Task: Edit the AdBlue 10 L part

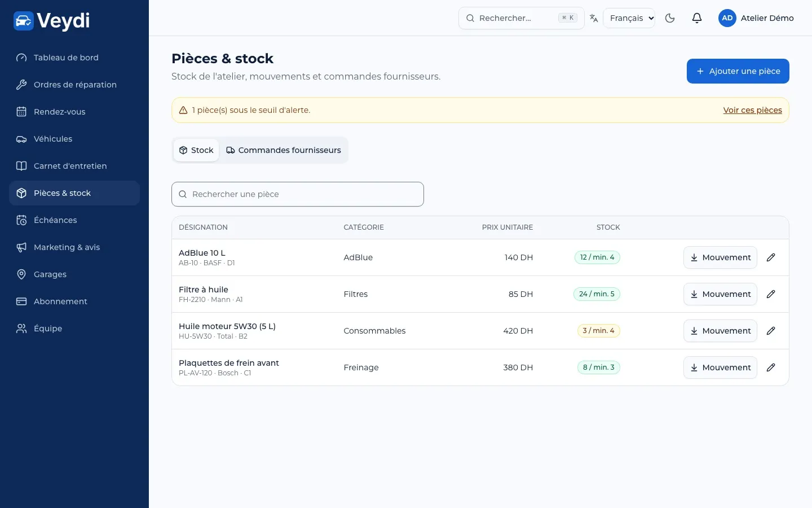Action: (x=771, y=257)
